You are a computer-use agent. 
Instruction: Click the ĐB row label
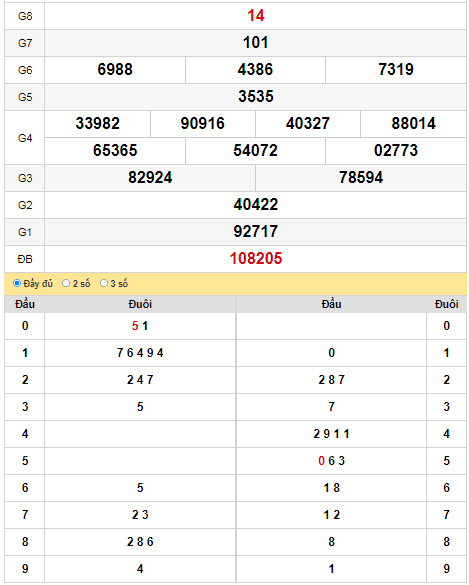pyautogui.click(x=25, y=259)
